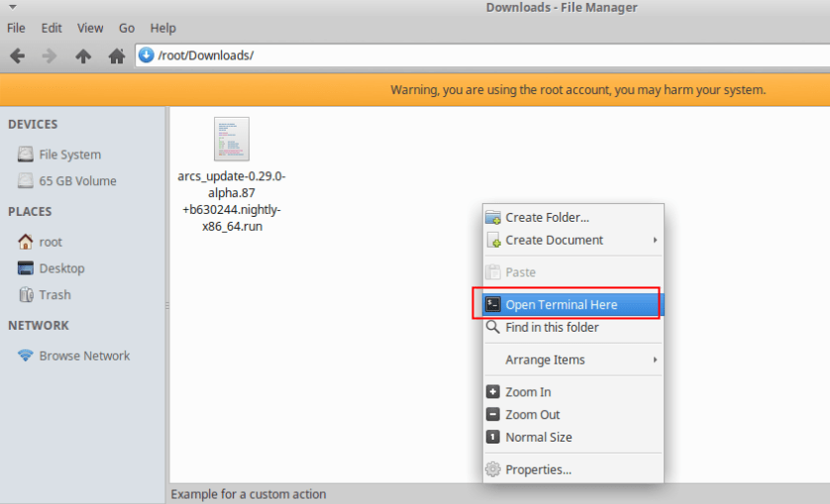Click the sidebar pane divider handle

click(167, 306)
